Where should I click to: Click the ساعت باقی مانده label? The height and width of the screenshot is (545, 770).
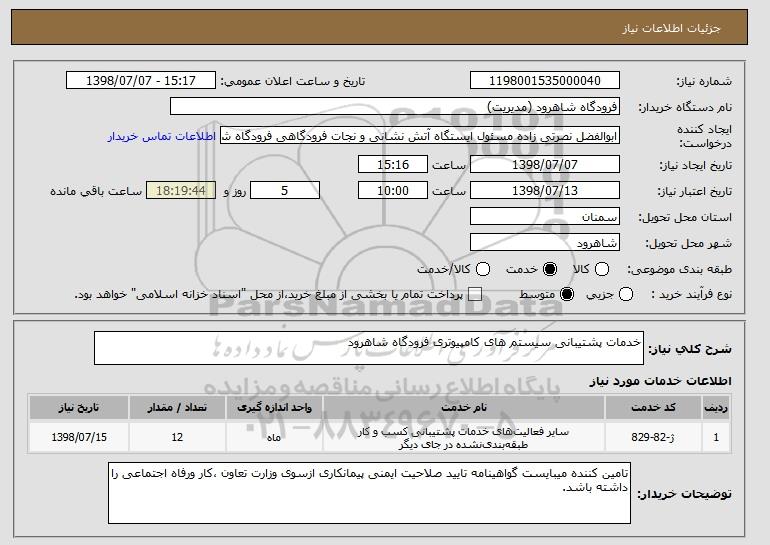(x=96, y=191)
